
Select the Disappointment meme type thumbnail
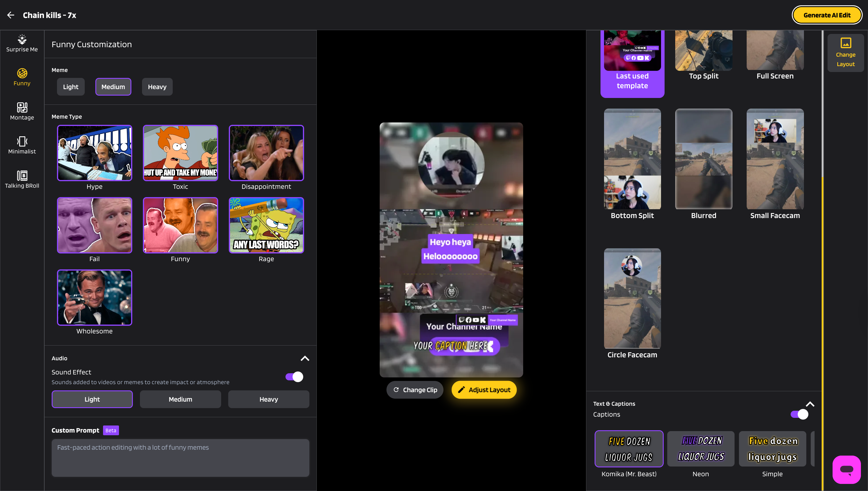(x=266, y=153)
